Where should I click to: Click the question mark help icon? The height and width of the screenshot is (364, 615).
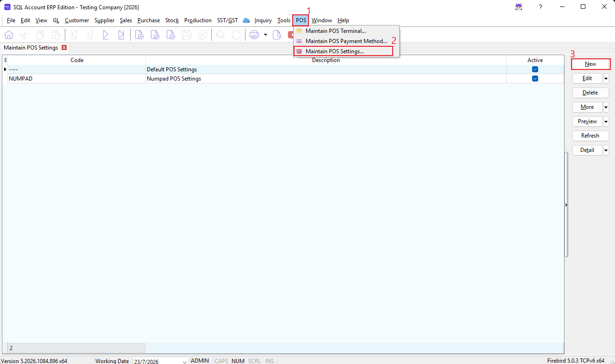540,7
